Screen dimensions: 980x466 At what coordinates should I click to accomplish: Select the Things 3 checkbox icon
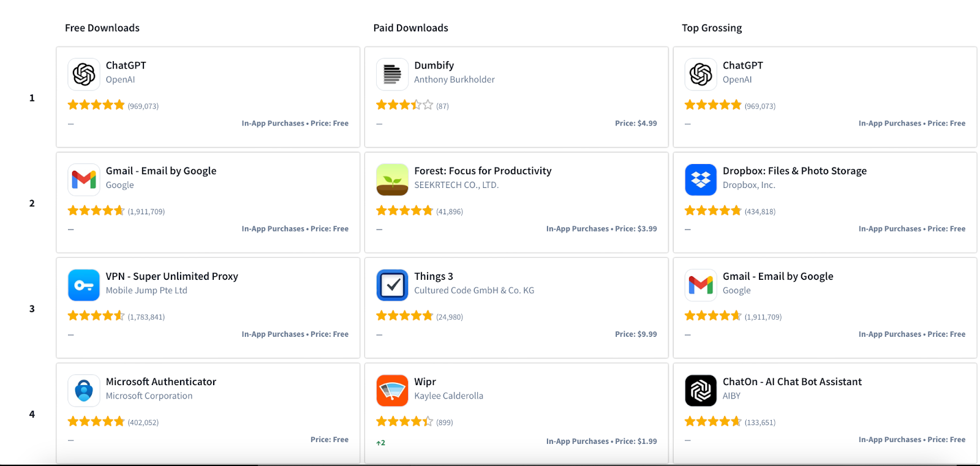click(x=393, y=285)
